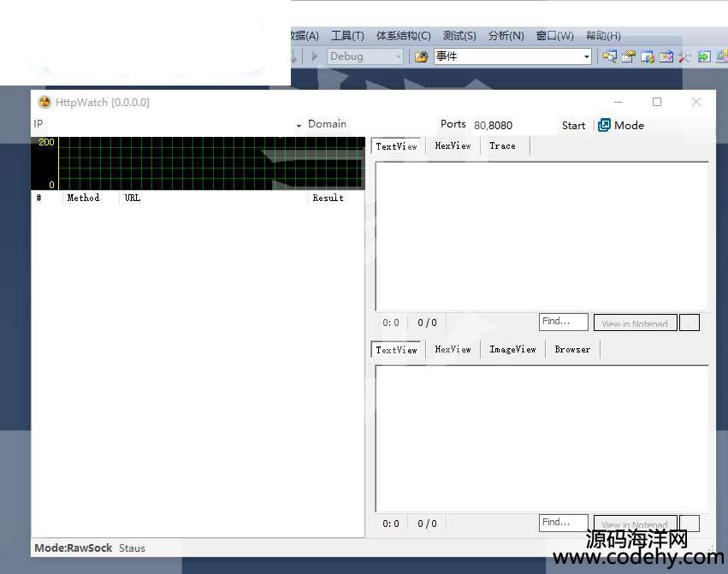
Task: Click the first icon right of 事件 dropdown
Action: pos(609,56)
